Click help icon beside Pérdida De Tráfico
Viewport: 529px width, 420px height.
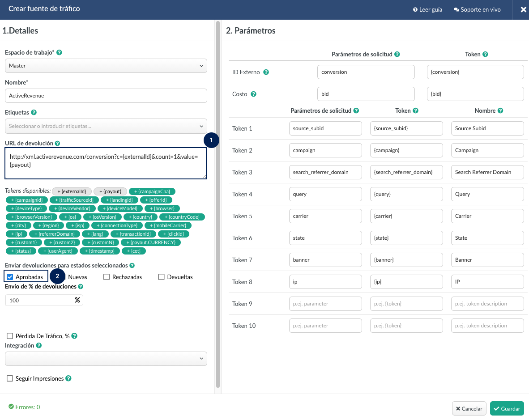click(x=74, y=336)
